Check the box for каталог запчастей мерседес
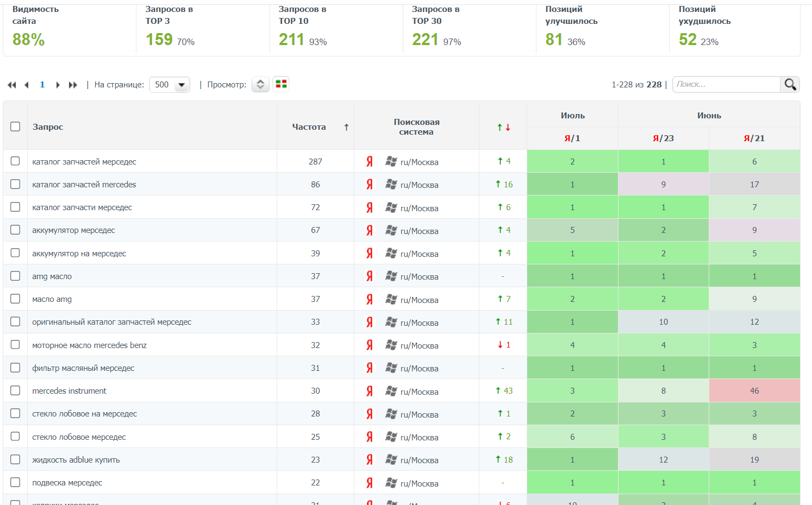Screen dimensions: 812x505 (x=15, y=161)
